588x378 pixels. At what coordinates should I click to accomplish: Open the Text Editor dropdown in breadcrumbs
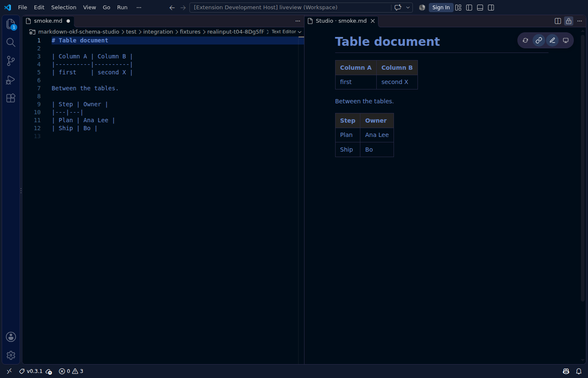[x=286, y=32]
